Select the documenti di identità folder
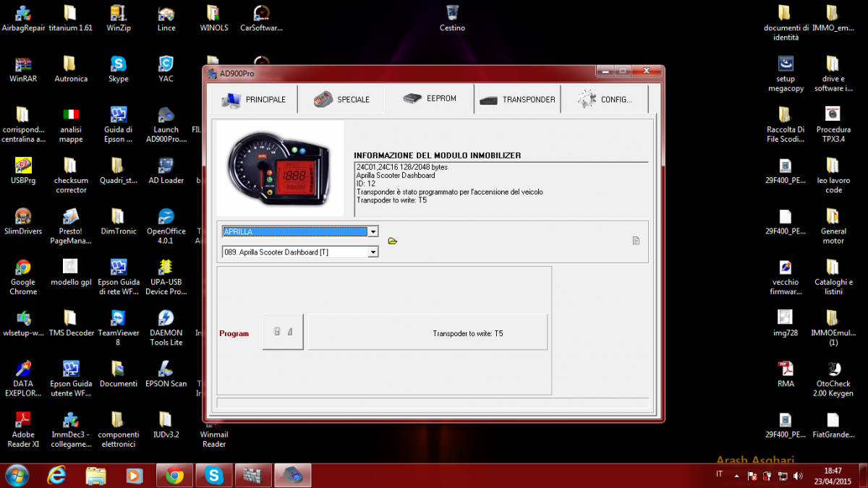Viewport: 868px width, 488px height. (786, 23)
